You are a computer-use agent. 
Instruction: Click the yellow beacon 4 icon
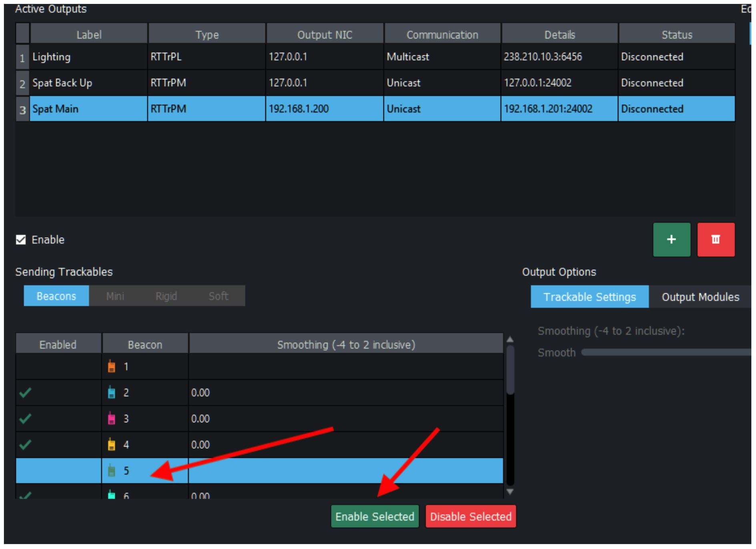point(112,444)
